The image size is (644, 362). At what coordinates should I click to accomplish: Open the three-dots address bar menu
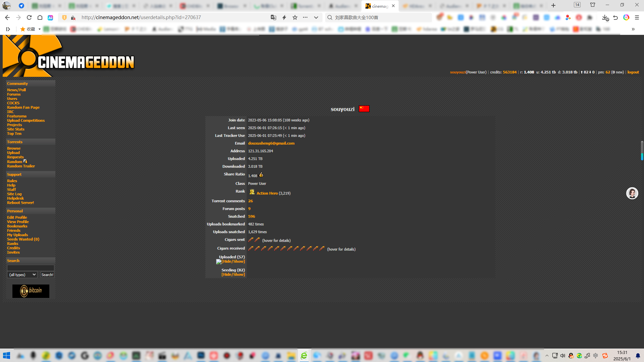point(305,17)
